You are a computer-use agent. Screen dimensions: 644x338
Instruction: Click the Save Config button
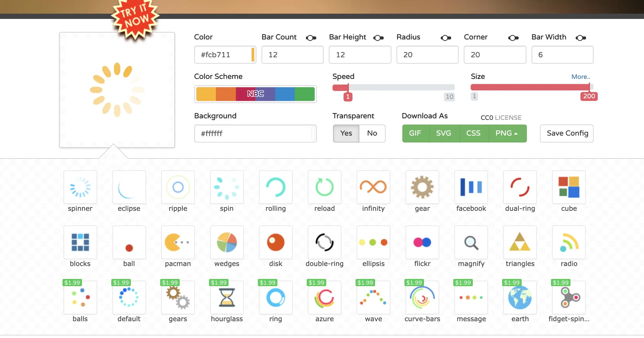[567, 133]
